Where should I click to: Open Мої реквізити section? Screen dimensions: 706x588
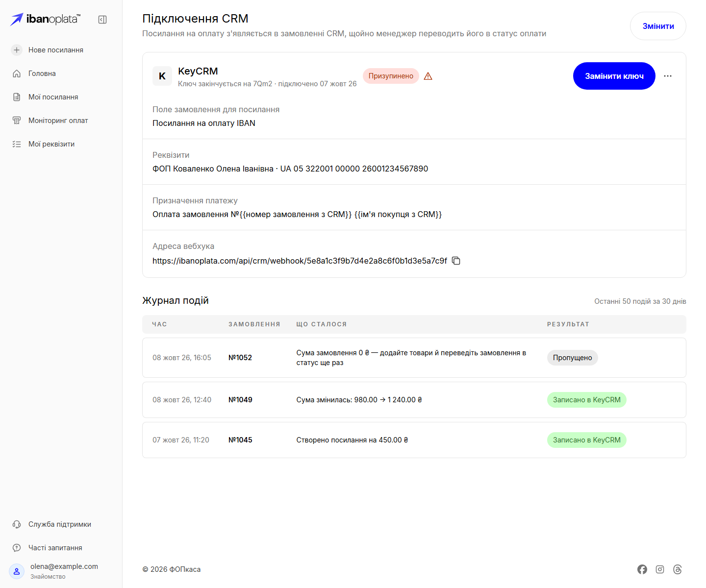[x=51, y=144]
